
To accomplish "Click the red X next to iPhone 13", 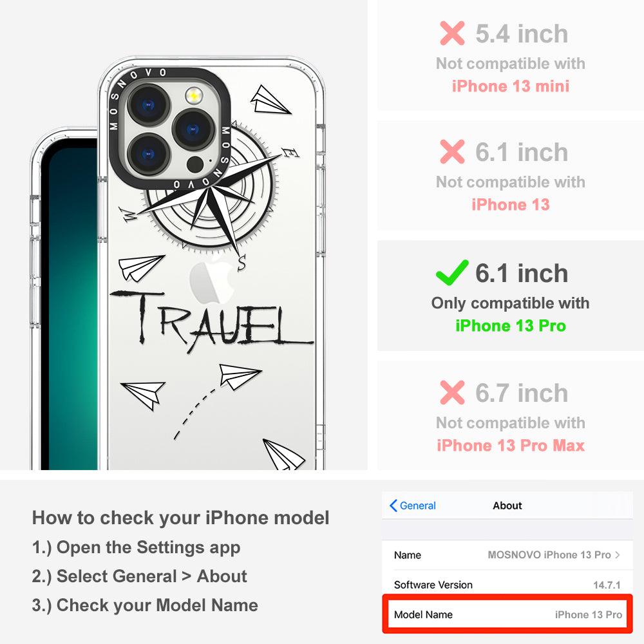I will point(452,151).
